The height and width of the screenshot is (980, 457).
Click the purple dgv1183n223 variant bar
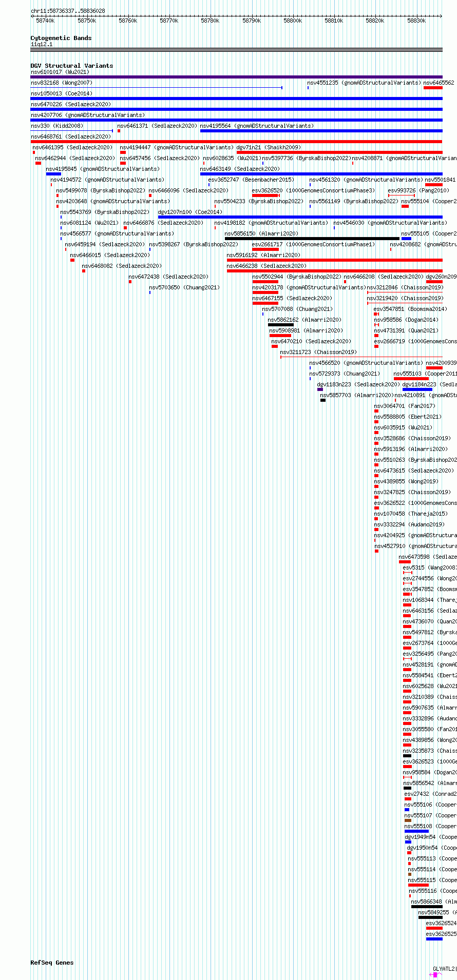point(320,389)
